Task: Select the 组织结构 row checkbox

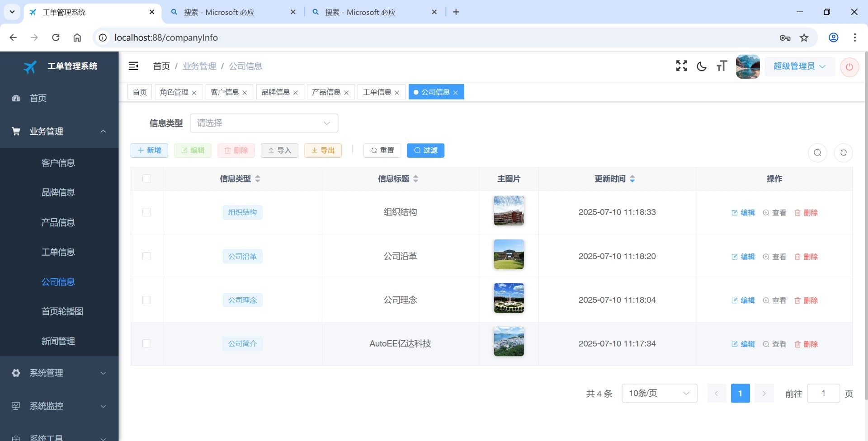Action: (146, 212)
